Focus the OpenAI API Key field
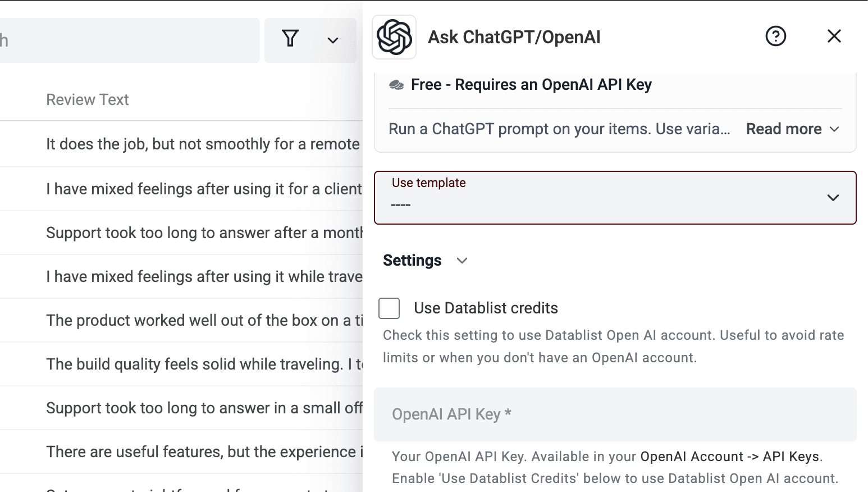The width and height of the screenshot is (868, 492). (x=615, y=414)
